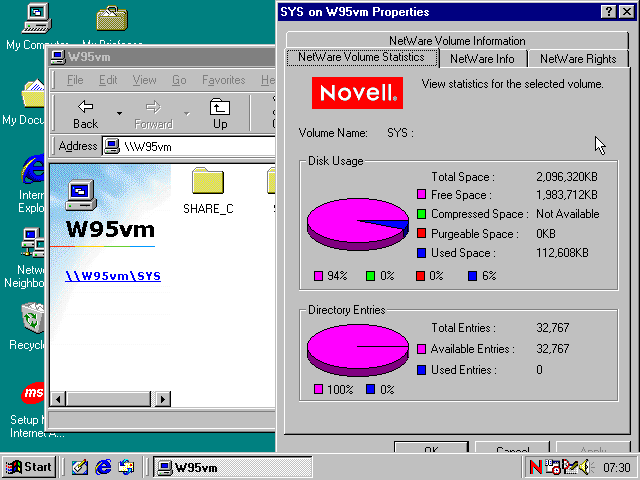Click the Total Space value 2,096,320KB

click(x=567, y=177)
